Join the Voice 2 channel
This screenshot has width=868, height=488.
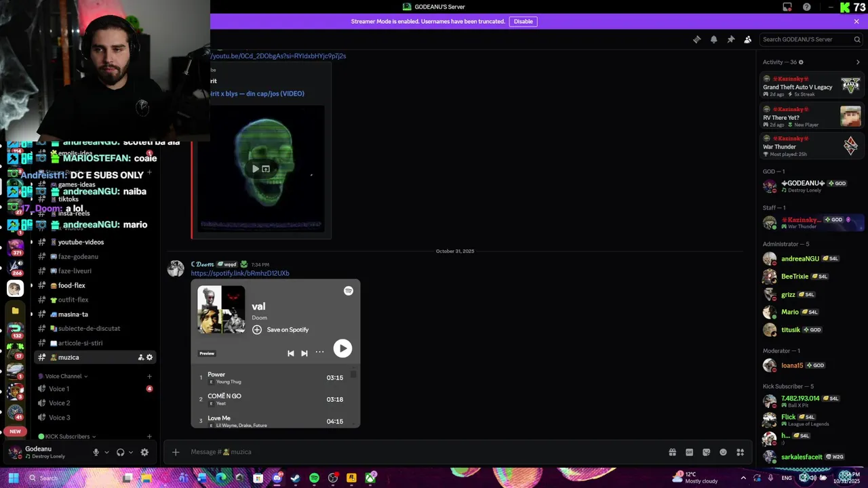tap(95, 403)
